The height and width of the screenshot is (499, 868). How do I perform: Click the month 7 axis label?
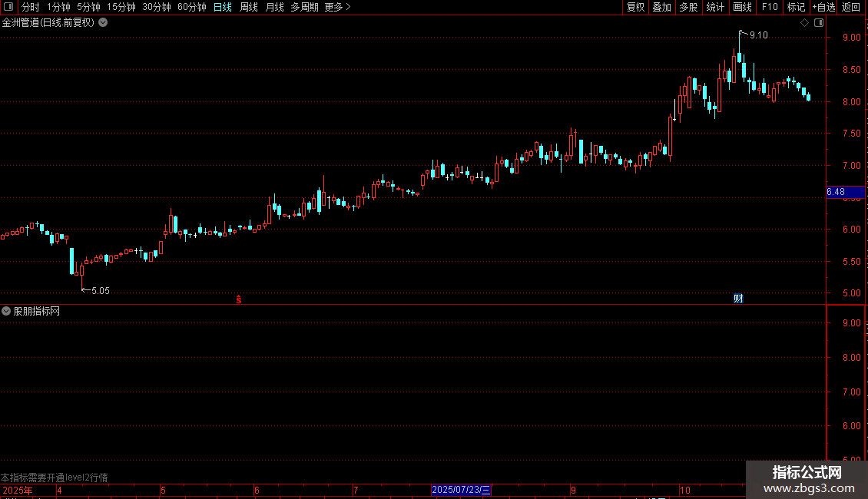356,490
